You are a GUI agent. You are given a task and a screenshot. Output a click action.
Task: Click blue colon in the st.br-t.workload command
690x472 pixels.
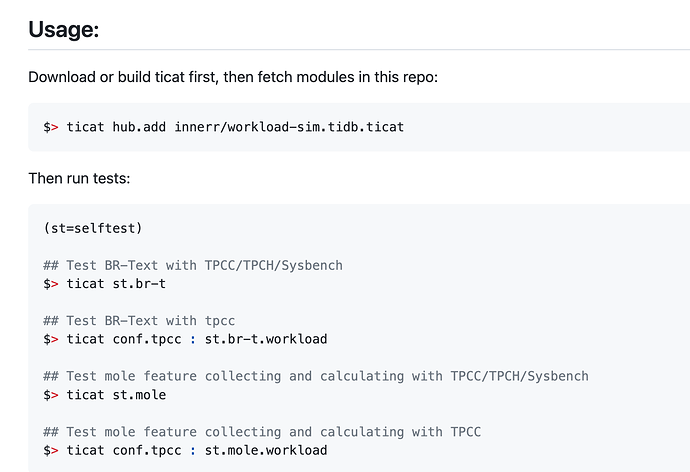[x=193, y=340]
